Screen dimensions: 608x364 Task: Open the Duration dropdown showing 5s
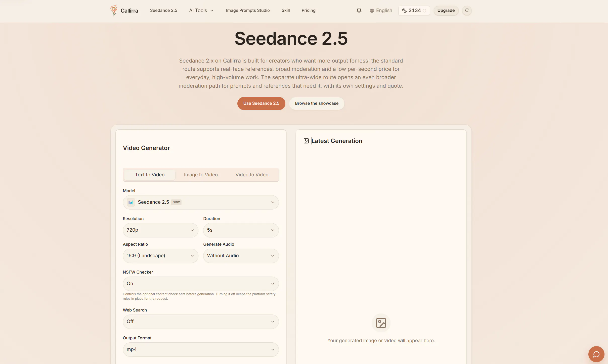(241, 230)
